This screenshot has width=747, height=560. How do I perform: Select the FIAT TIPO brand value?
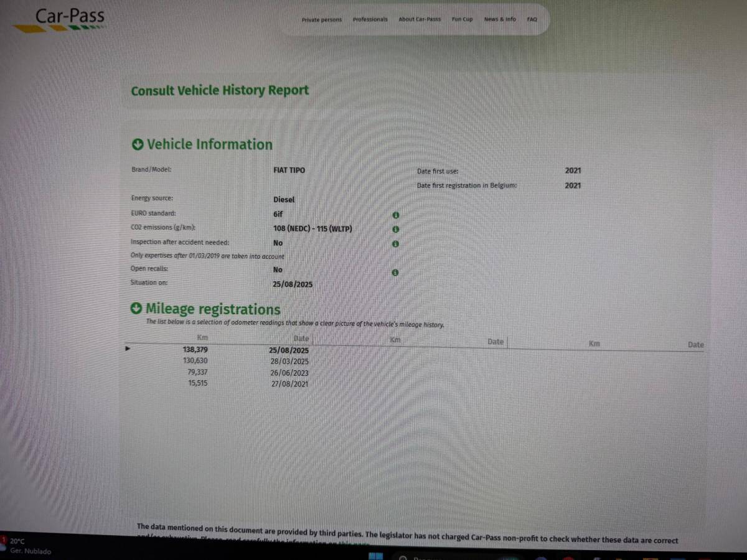pos(289,170)
